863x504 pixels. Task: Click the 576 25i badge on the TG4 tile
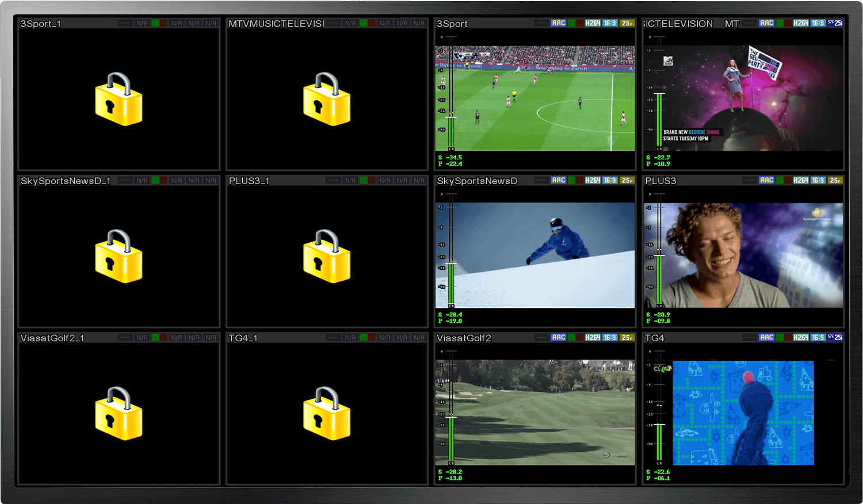pos(835,337)
